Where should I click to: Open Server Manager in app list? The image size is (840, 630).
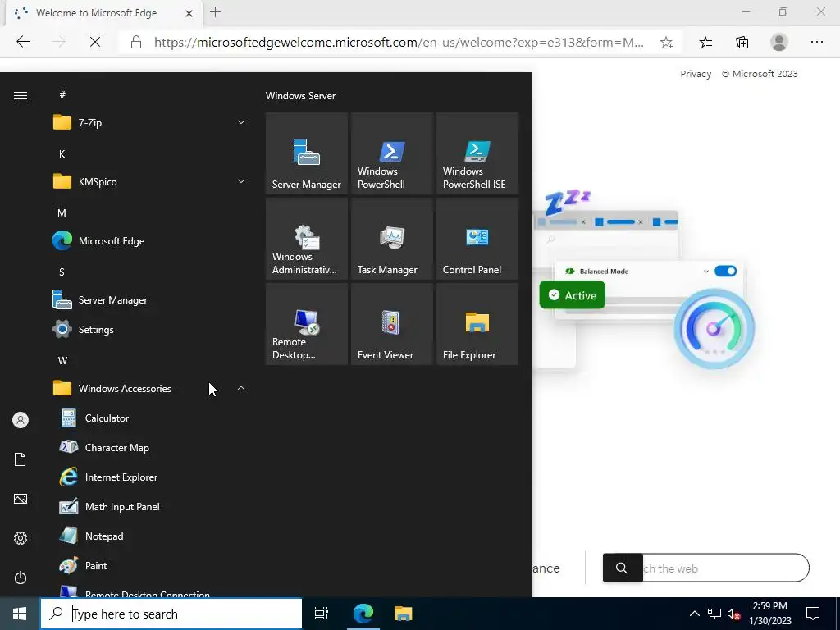(150, 300)
